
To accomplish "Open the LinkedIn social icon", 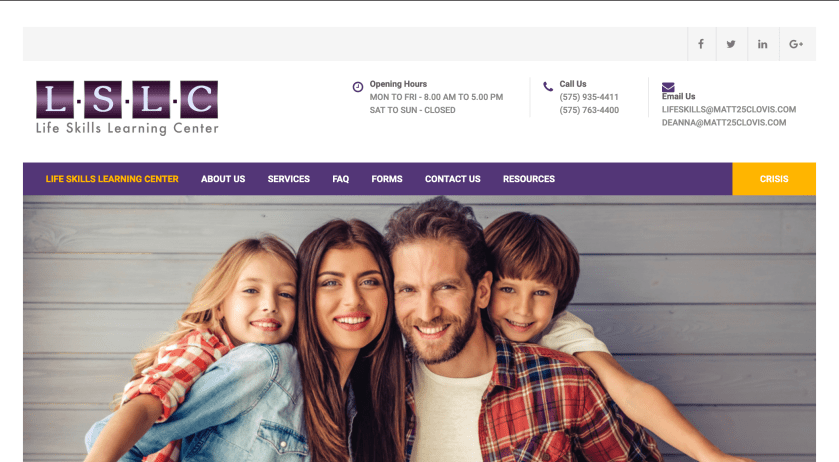I will tap(762, 44).
